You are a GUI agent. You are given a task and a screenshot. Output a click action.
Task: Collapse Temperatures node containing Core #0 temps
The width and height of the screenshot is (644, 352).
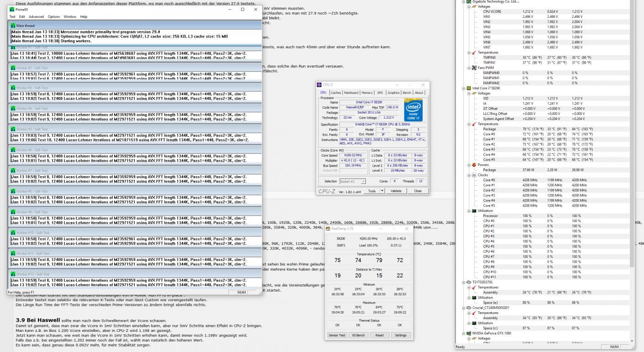click(x=469, y=124)
